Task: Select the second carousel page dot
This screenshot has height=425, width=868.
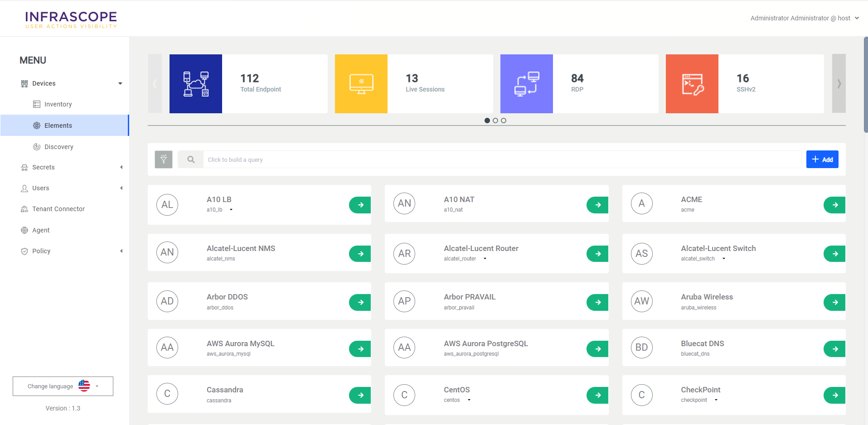Action: (x=495, y=121)
